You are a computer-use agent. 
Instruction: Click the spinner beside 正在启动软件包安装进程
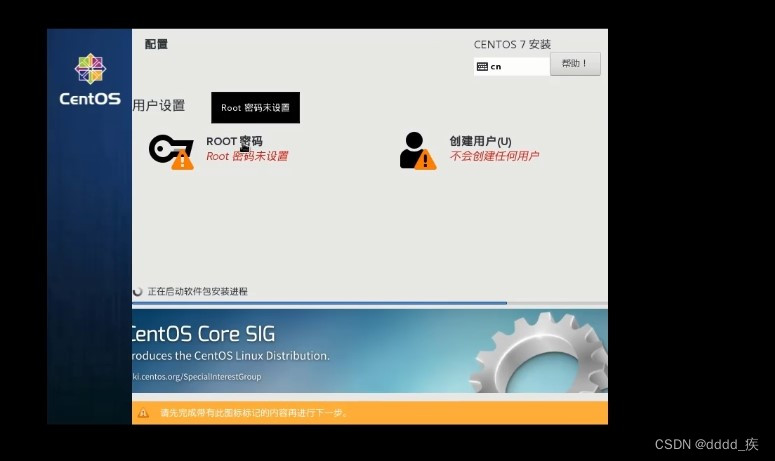[137, 292]
